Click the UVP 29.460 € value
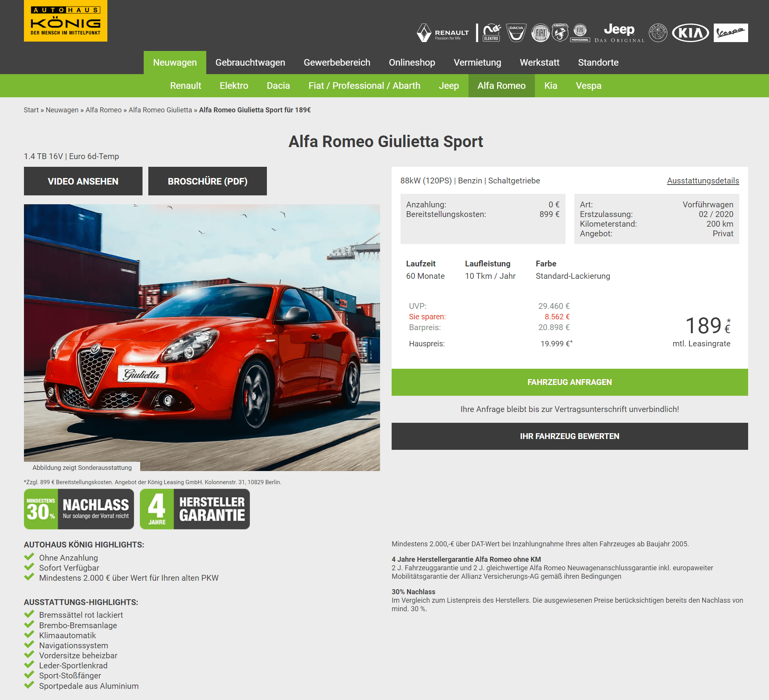 (x=554, y=306)
